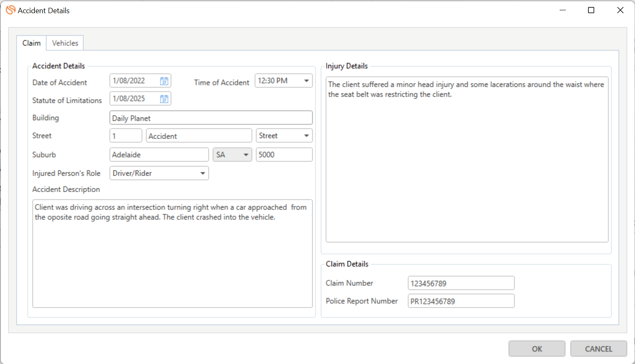Click the street number field
The width and height of the screenshot is (635, 364).
coord(126,136)
